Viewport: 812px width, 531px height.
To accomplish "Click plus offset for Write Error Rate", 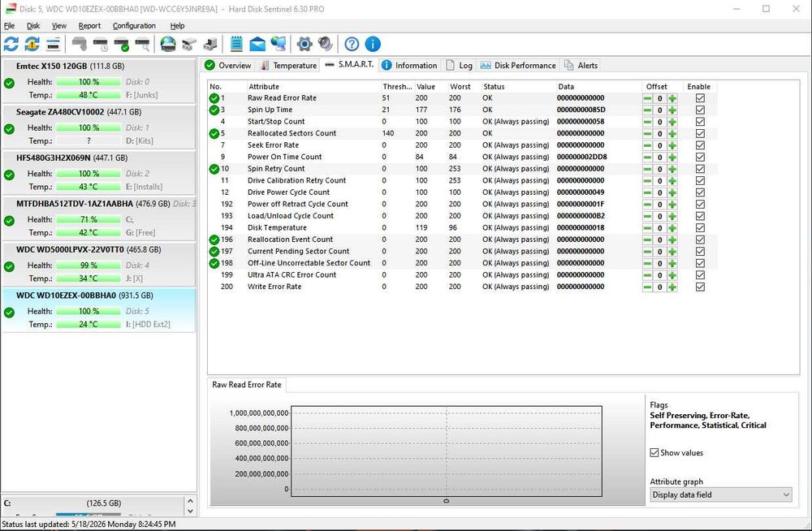I will [x=672, y=287].
